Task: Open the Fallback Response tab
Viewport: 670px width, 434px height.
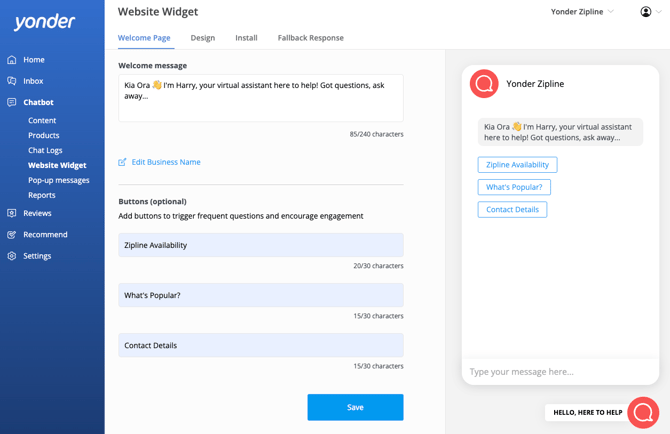Action: pos(311,38)
